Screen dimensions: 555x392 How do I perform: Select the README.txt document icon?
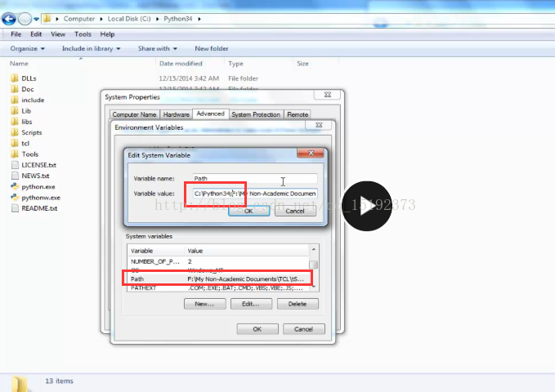pos(15,208)
